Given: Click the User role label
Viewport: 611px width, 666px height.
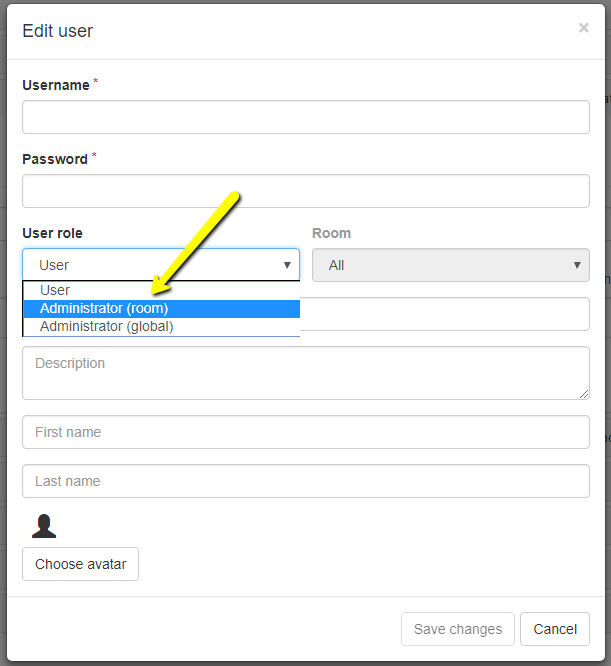Looking at the screenshot, I should [x=52, y=233].
